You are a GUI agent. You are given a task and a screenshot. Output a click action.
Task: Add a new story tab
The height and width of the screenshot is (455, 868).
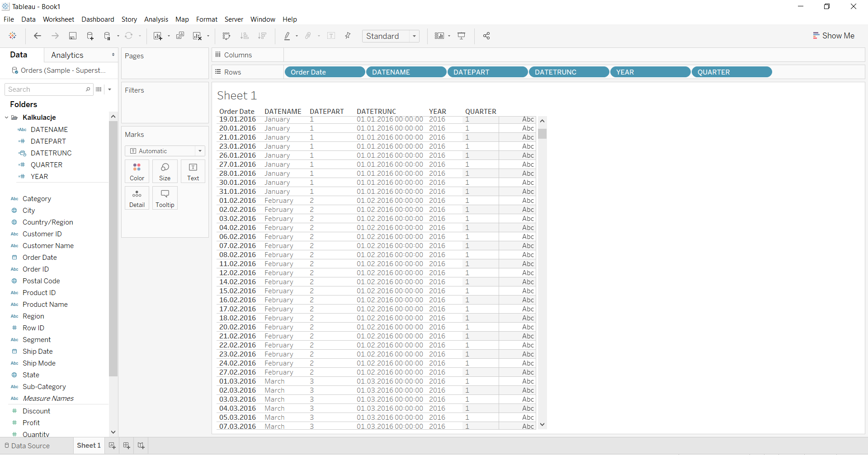pos(141,446)
